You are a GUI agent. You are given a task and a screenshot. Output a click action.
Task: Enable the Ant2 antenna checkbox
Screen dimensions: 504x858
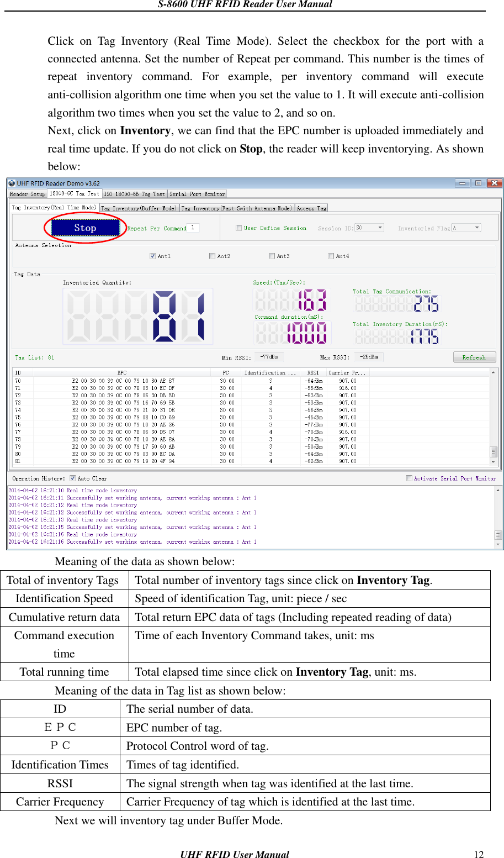(x=212, y=256)
